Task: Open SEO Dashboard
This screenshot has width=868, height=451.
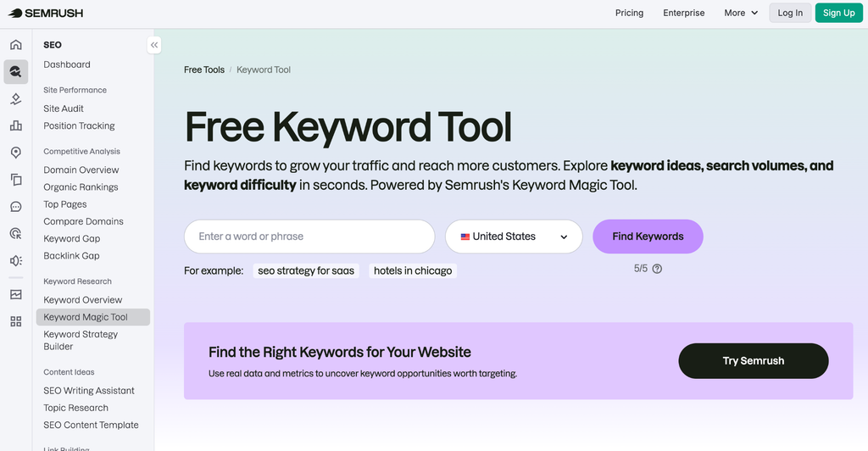Action: (67, 64)
